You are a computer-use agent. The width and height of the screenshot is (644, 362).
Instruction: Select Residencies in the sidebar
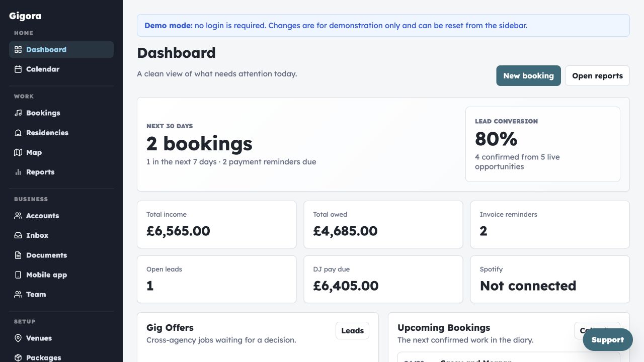(x=61, y=133)
